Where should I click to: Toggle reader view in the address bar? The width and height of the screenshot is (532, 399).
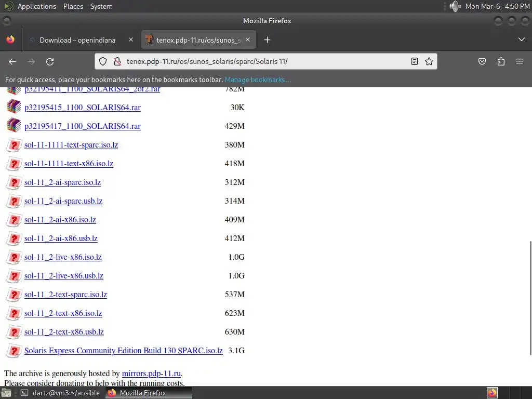(414, 61)
